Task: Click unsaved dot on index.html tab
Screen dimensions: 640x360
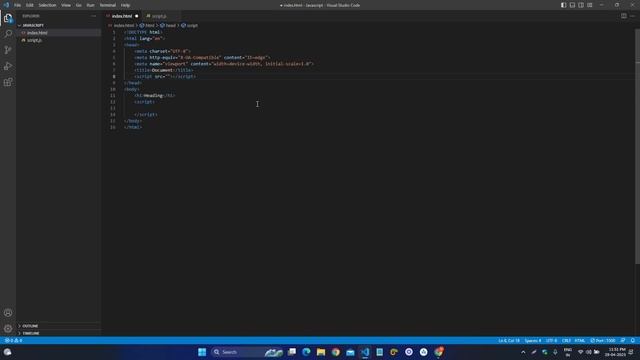Action: [x=137, y=16]
